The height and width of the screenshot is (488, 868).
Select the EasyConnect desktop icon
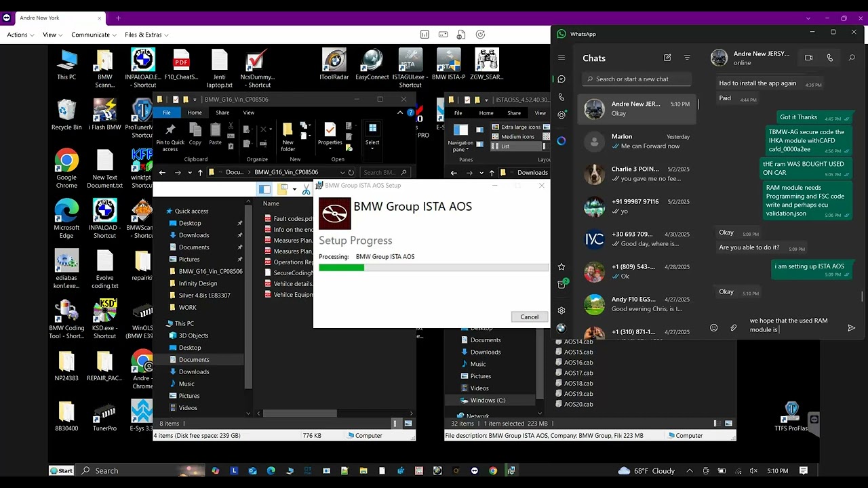click(x=372, y=65)
